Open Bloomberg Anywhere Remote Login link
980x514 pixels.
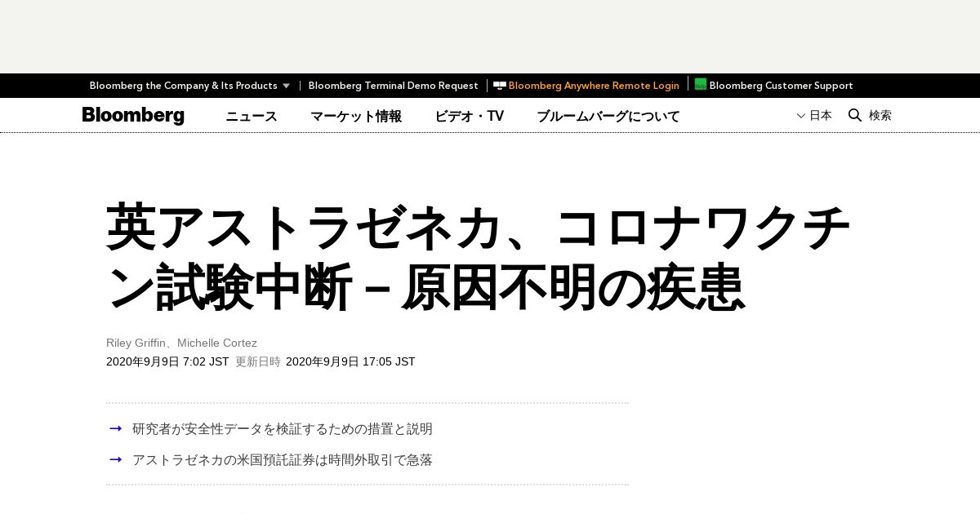[x=594, y=86]
